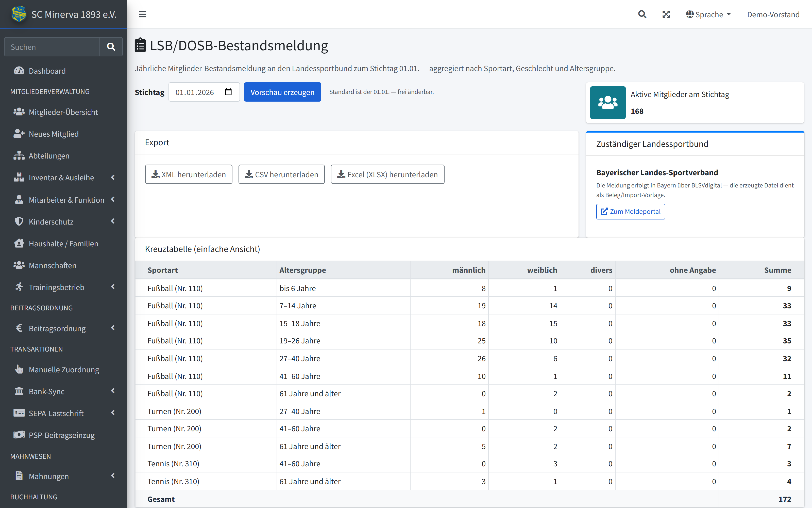Screen dimensions: 812x508
Task: Click the Gesamt total value 172
Action: 785,499
